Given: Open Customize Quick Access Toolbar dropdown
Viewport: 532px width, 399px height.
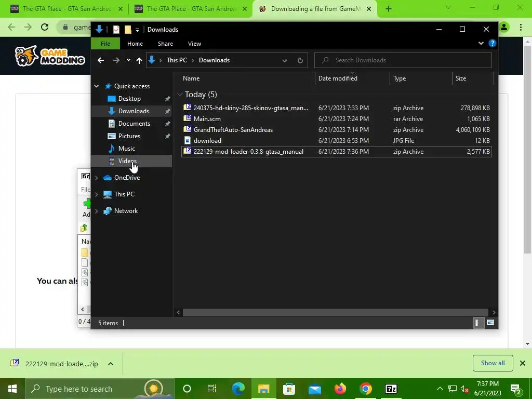Looking at the screenshot, I should tap(137, 30).
